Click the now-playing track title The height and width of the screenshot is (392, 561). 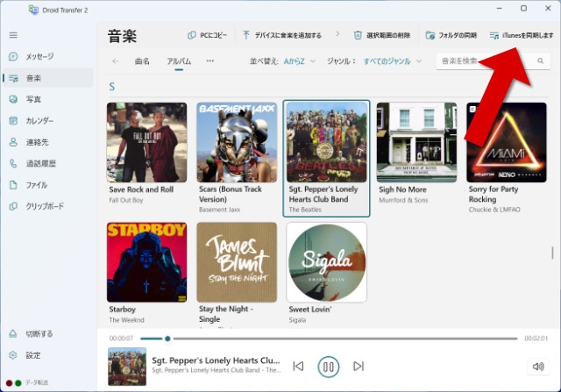[216, 360]
